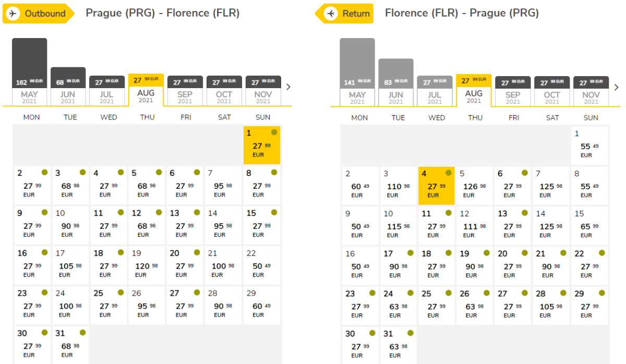Viewport: 626px width, 364px height.
Task: Select return date August 12 for 111 EUR
Action: [x=475, y=225]
